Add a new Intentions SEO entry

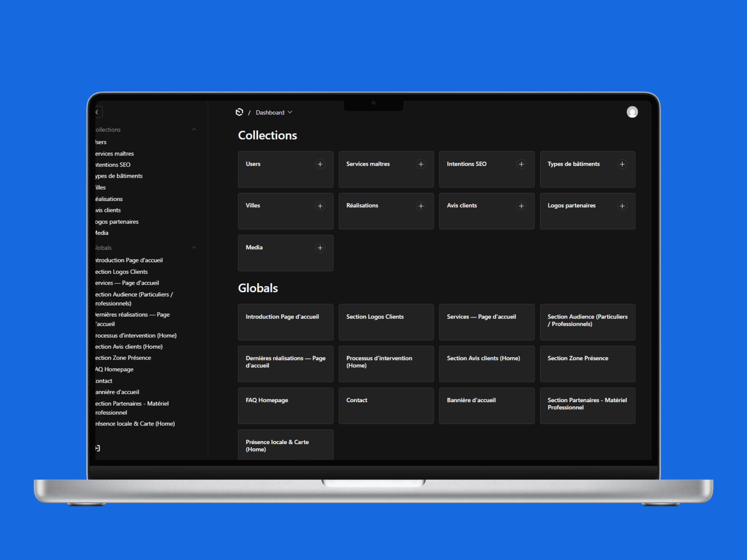pos(521,164)
